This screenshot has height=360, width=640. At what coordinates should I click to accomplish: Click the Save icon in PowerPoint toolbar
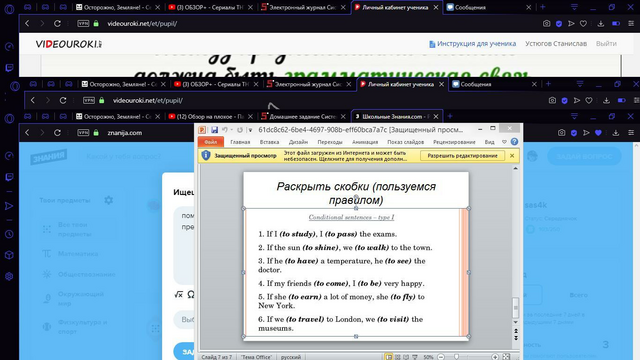pos(214,130)
